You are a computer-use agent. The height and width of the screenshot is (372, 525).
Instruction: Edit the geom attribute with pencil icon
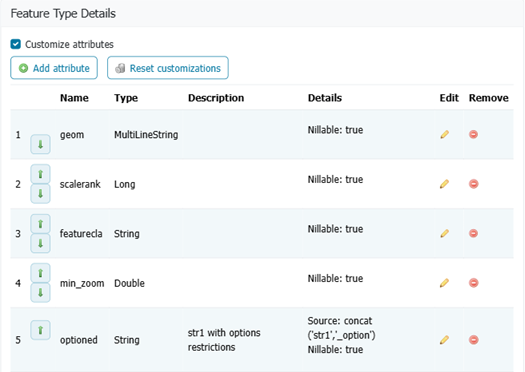[x=444, y=134]
